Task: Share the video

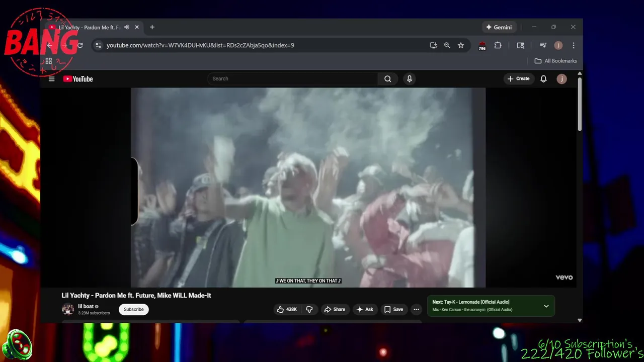Action: (335, 309)
